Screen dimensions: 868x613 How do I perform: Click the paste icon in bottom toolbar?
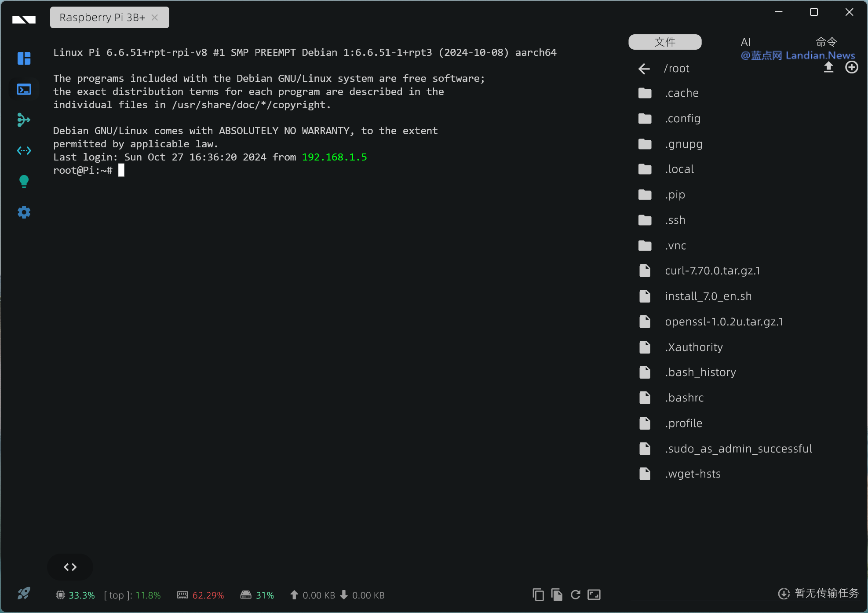point(557,595)
